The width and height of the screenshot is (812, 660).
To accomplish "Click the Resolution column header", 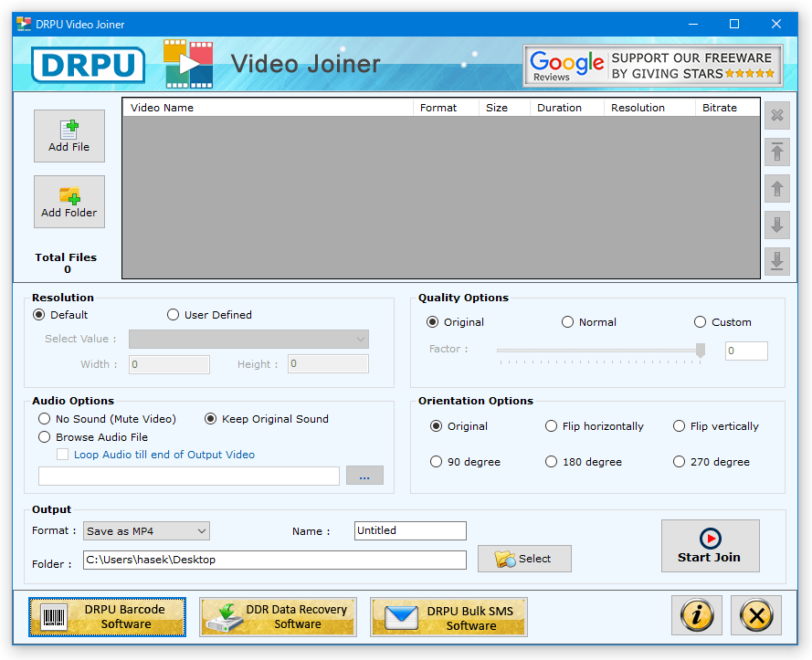I will click(x=649, y=108).
